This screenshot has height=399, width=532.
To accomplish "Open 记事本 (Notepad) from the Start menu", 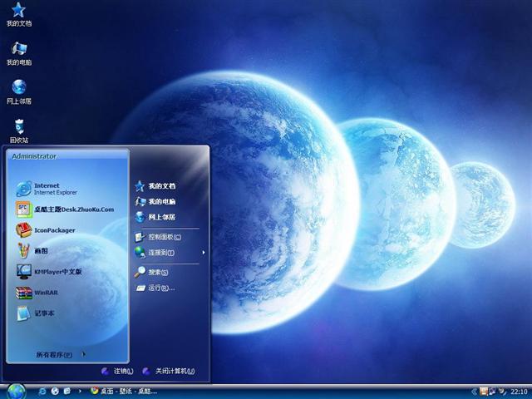I will [42, 313].
